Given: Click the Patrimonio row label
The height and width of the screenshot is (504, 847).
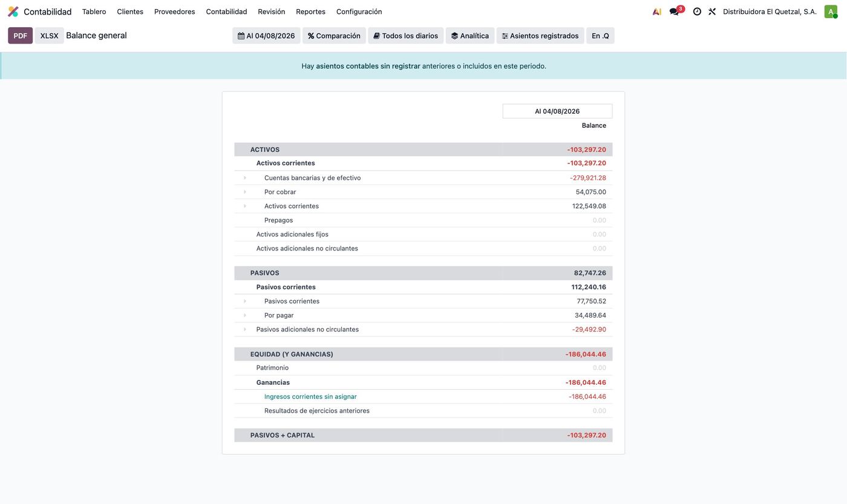Looking at the screenshot, I should (x=272, y=368).
